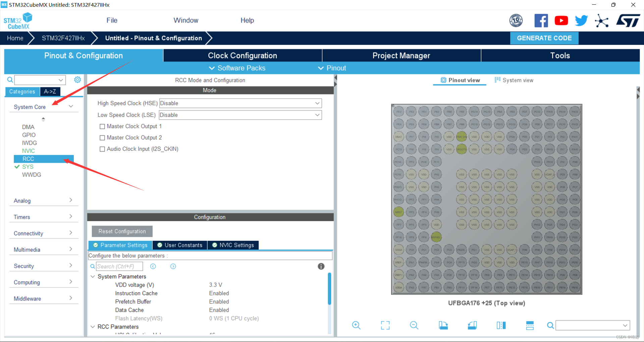Collapse the System Parameters group
Viewport: 644px width, 342px height.
click(x=93, y=277)
